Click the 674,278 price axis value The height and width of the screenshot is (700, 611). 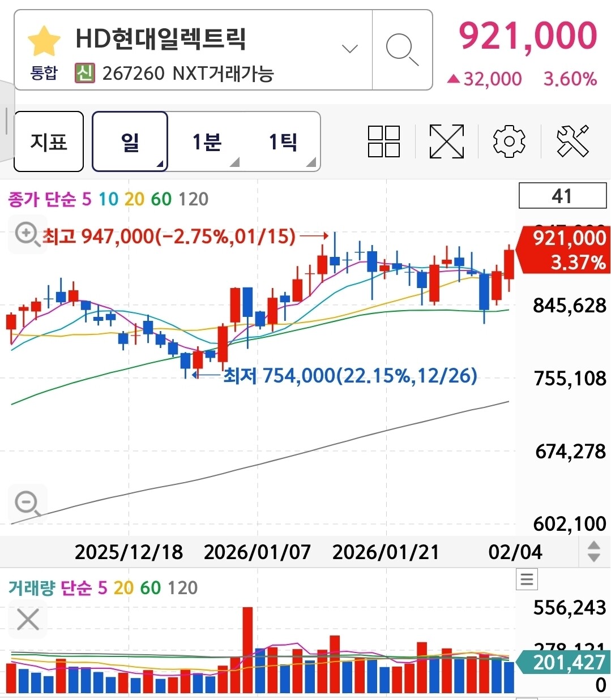[571, 451]
